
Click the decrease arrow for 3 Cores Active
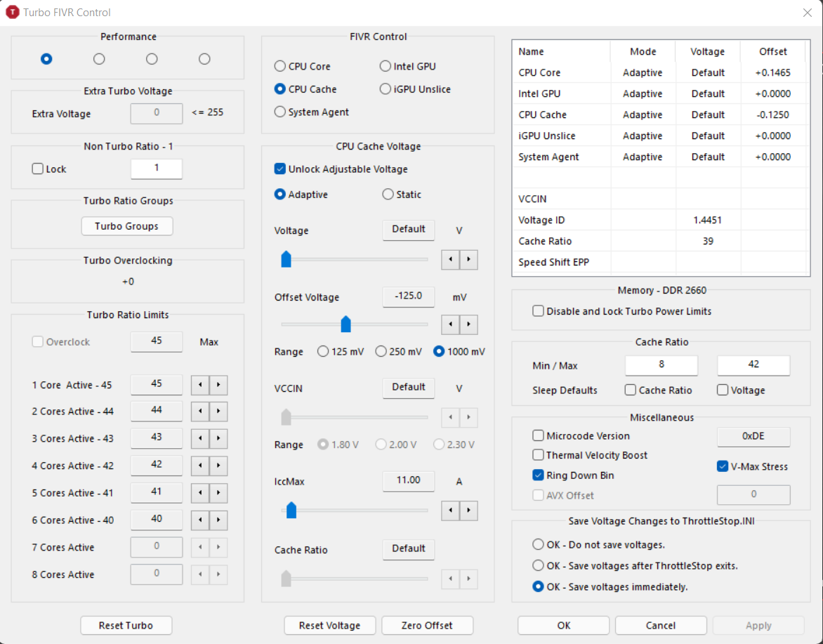[201, 439]
